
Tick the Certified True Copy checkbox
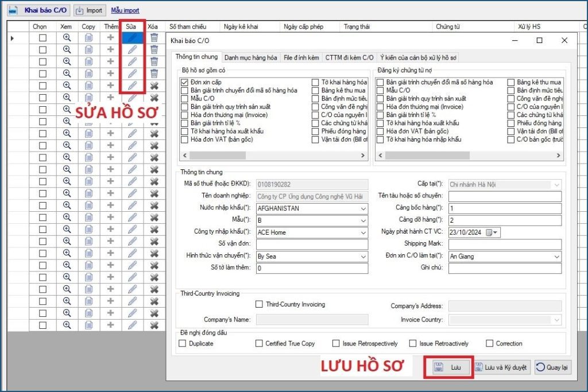pyautogui.click(x=259, y=343)
